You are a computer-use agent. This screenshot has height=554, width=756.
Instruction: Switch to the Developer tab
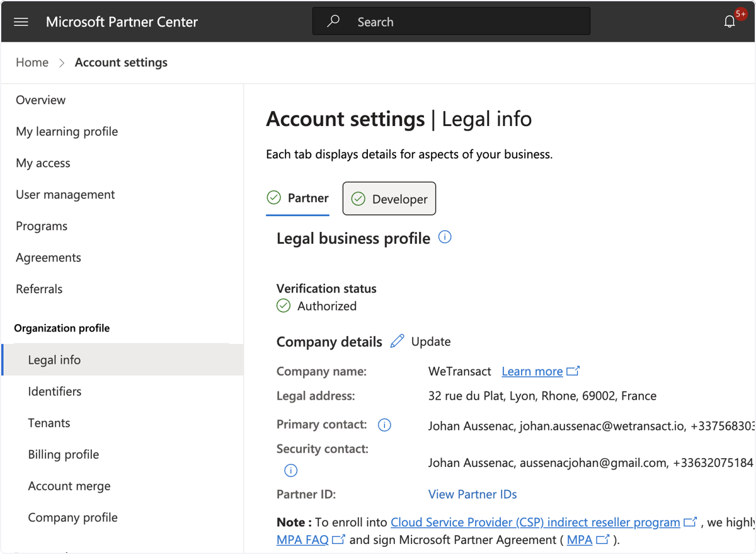(x=389, y=199)
